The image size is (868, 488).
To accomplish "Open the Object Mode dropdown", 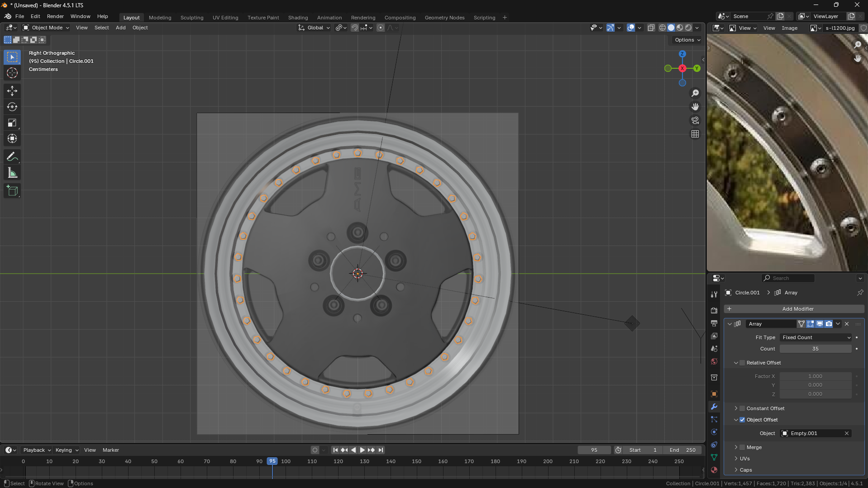I will click(x=46, y=28).
